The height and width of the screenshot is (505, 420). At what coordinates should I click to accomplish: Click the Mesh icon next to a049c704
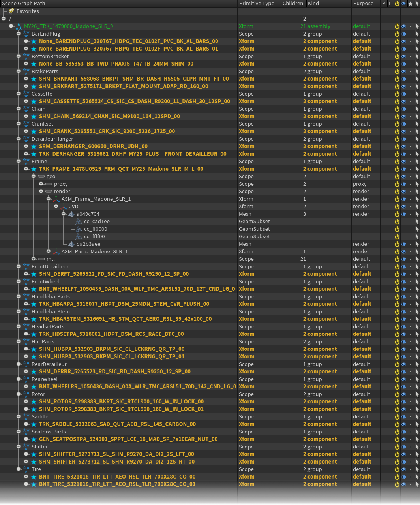[x=71, y=214]
